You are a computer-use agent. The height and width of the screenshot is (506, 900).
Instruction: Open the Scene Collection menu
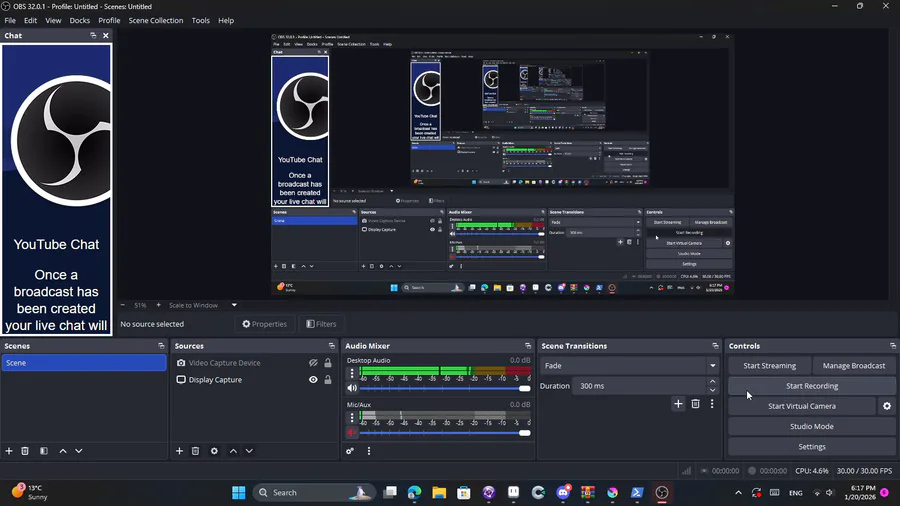click(x=156, y=20)
